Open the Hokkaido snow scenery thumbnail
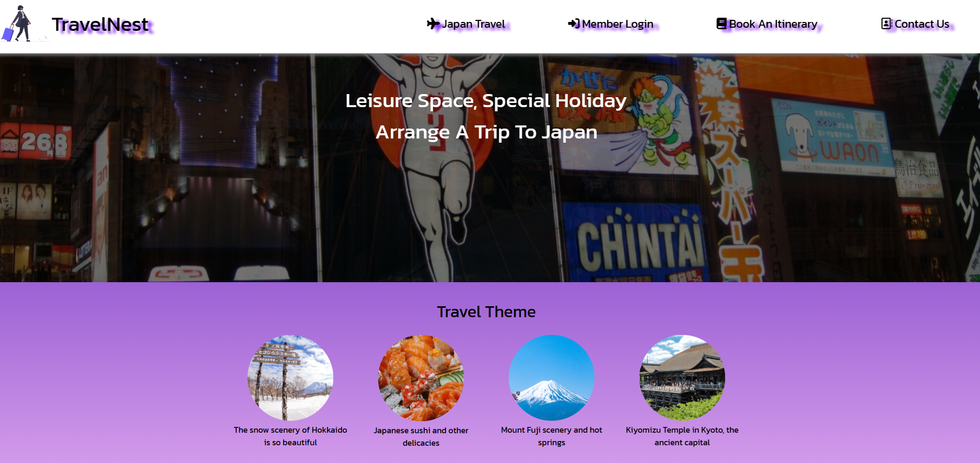980x463 pixels. point(290,378)
